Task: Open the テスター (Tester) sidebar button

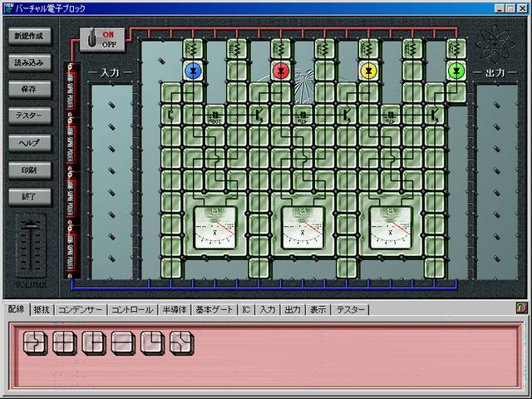Action: [x=32, y=116]
